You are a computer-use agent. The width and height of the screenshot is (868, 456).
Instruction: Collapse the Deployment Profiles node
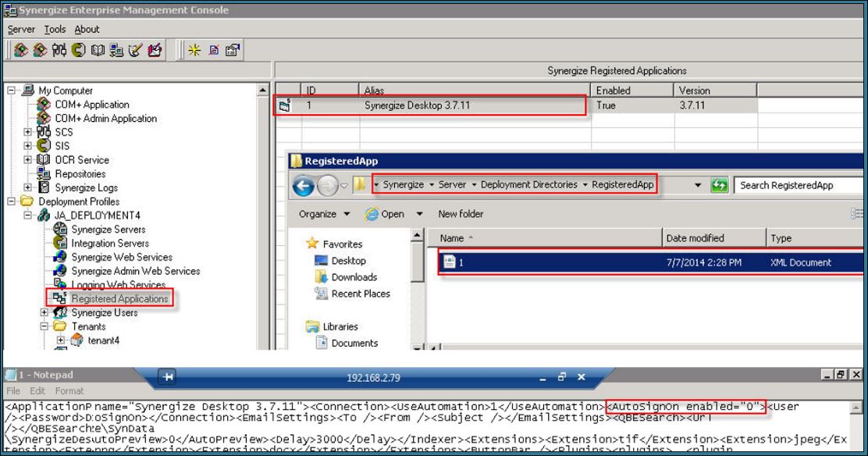click(x=11, y=201)
